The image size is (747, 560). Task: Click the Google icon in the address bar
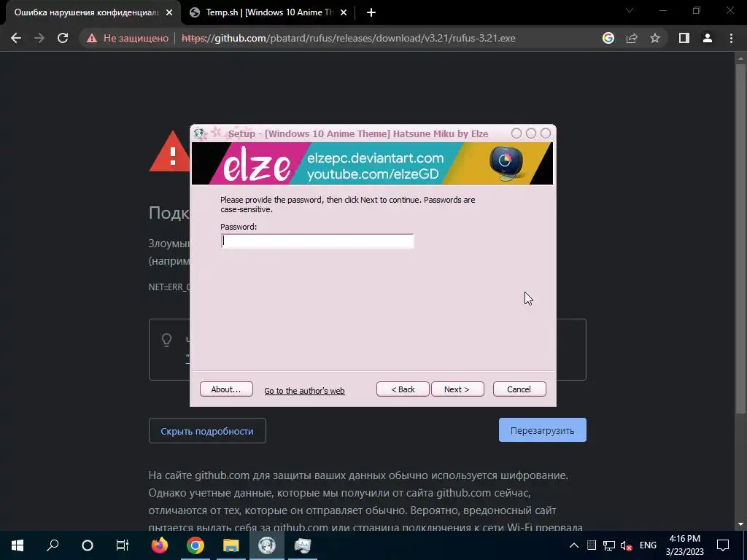[x=608, y=38]
